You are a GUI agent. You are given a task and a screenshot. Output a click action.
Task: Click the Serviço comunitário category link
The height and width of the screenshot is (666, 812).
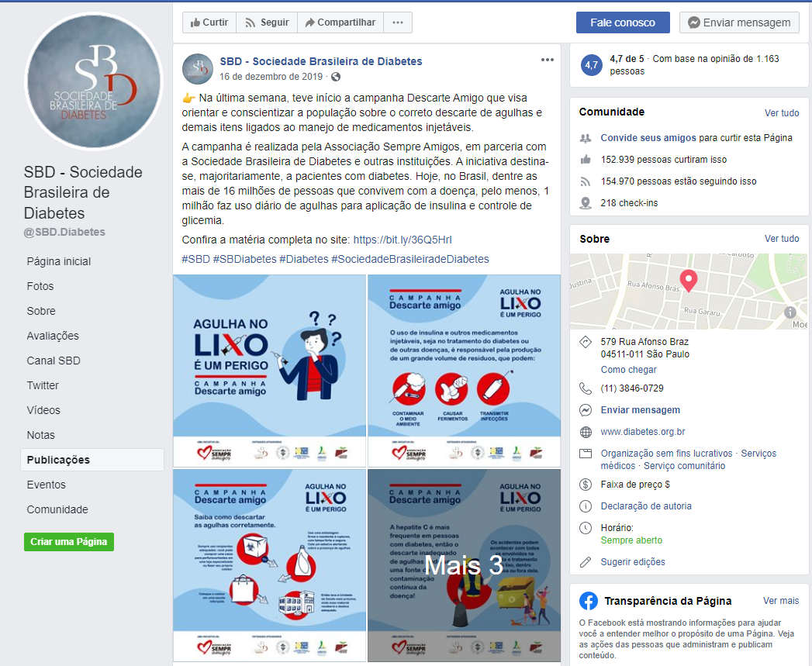coord(684,466)
